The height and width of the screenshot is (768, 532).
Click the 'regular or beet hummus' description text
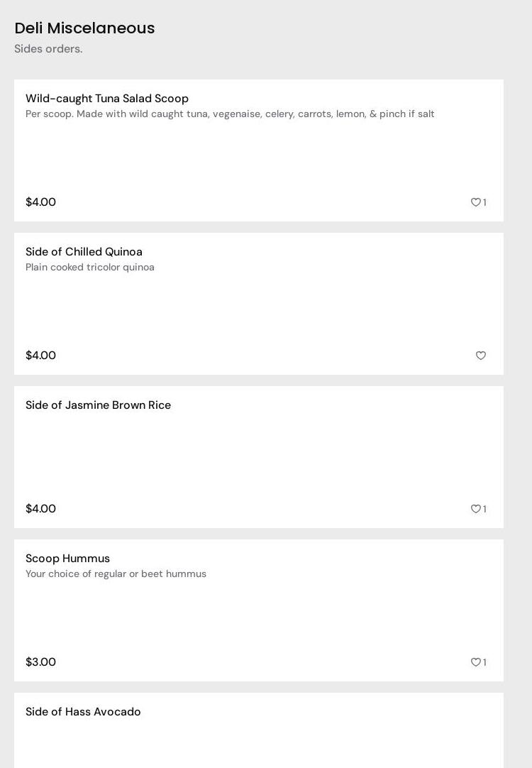click(116, 574)
